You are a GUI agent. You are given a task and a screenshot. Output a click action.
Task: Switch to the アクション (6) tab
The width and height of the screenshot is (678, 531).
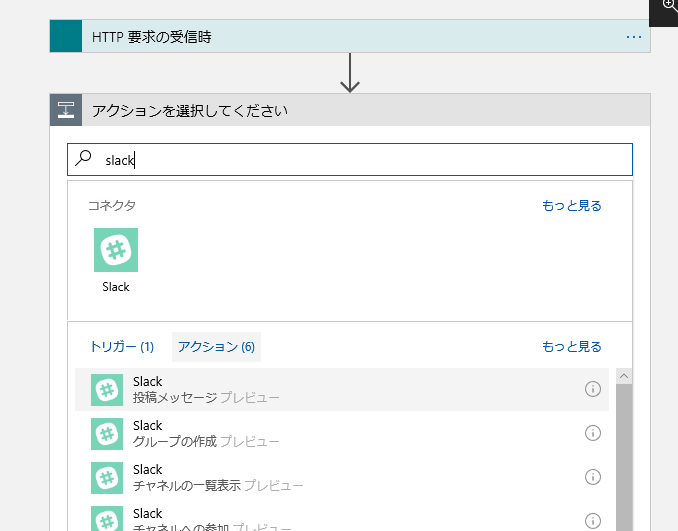(216, 347)
